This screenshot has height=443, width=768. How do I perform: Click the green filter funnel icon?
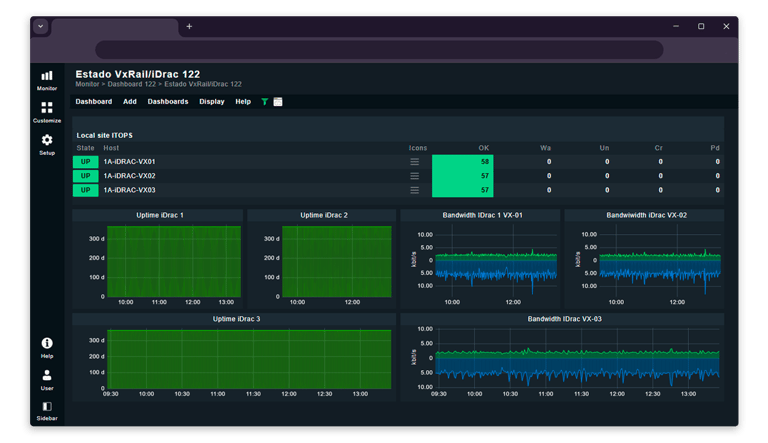(265, 102)
